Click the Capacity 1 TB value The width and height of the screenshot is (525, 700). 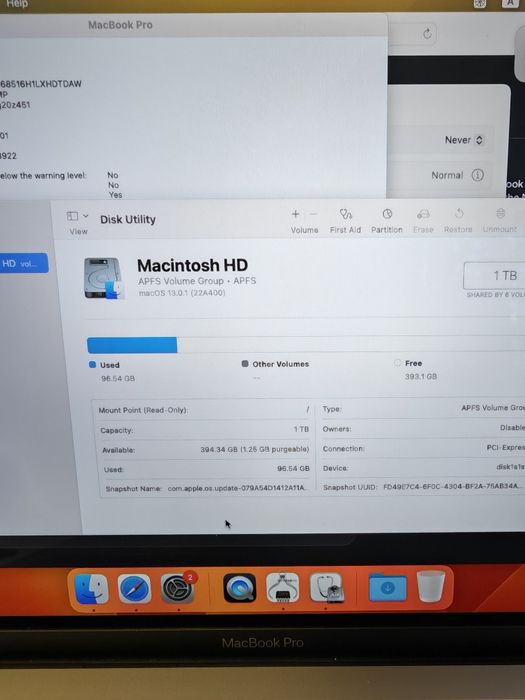[301, 429]
